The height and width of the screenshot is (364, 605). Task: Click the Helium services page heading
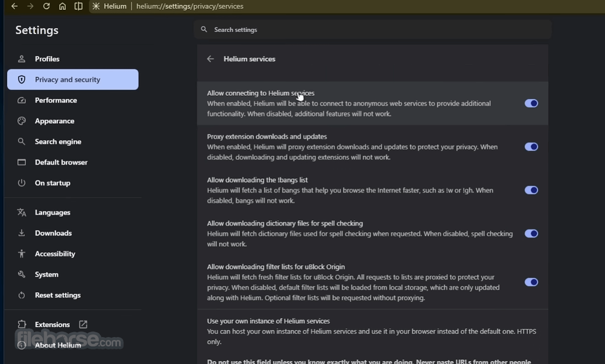[x=249, y=59]
